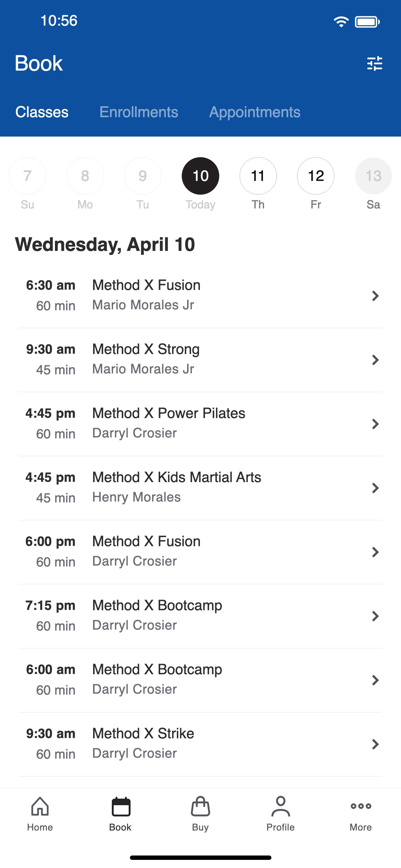
Task: Switch to the Appointments tab
Action: pos(255,112)
